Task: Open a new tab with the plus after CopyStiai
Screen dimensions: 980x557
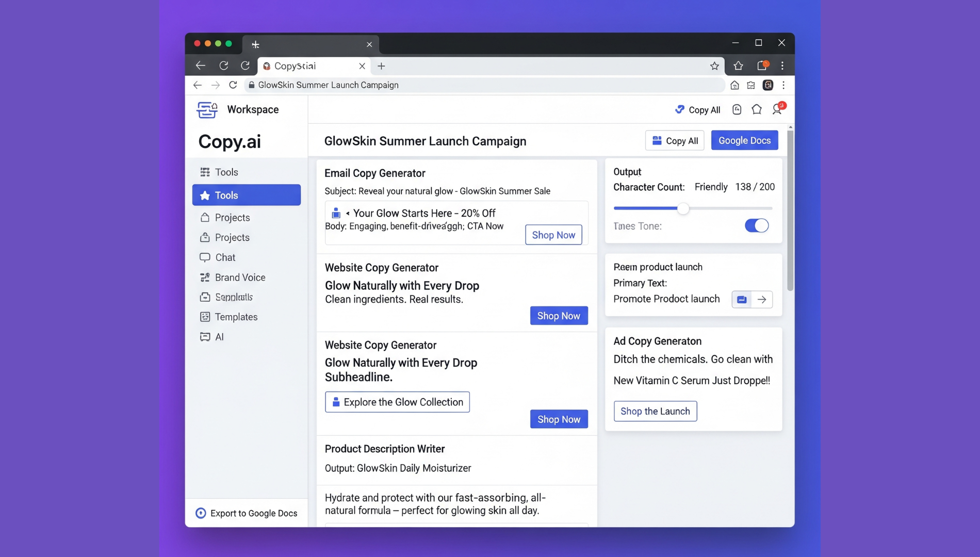Action: point(381,66)
